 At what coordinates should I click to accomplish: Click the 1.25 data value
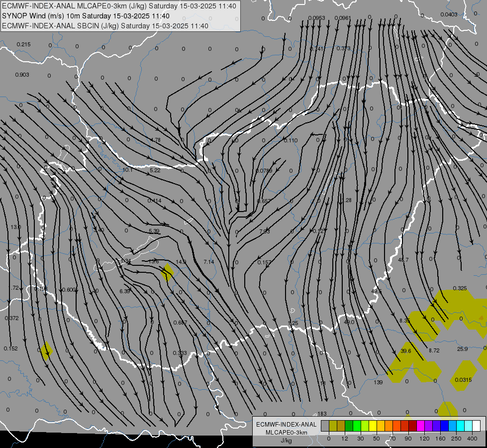(293, 324)
